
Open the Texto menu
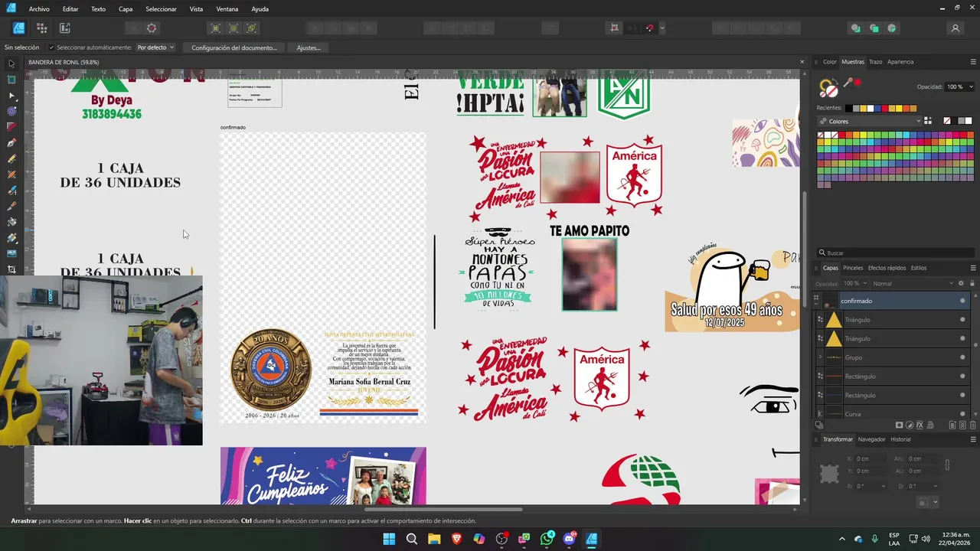pyautogui.click(x=98, y=9)
